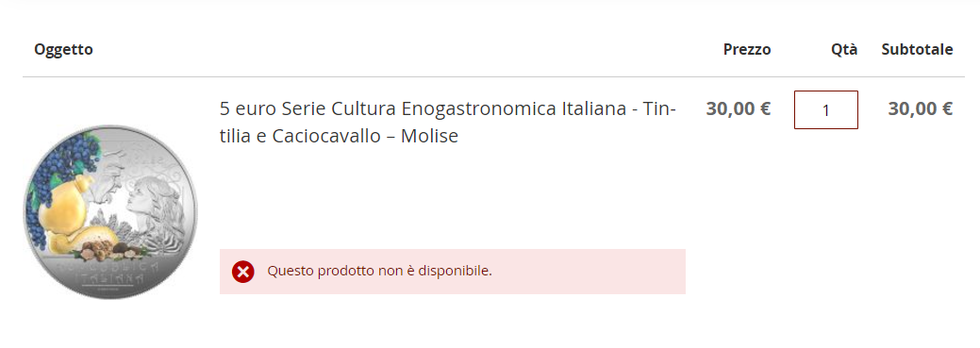The image size is (980, 348).
Task: Click the yellow caciocavallo cheese on the coin
Action: click(x=62, y=203)
